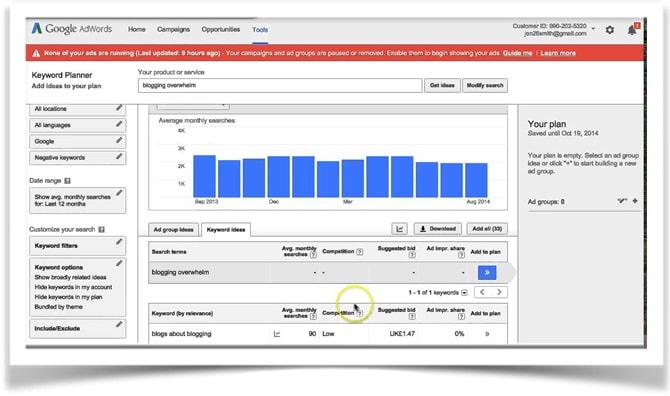Open the notifications bell icon
The width and height of the screenshot is (670, 396).
point(632,29)
